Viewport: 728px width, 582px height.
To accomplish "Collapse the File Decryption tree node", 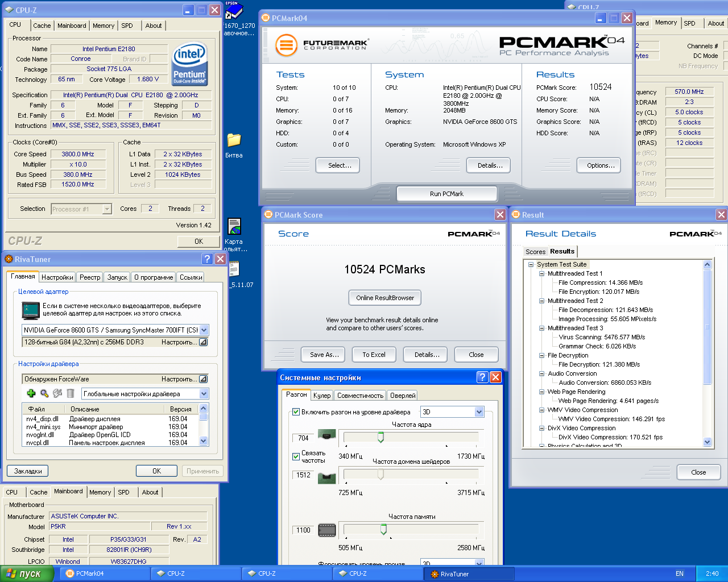I will tap(541, 355).
